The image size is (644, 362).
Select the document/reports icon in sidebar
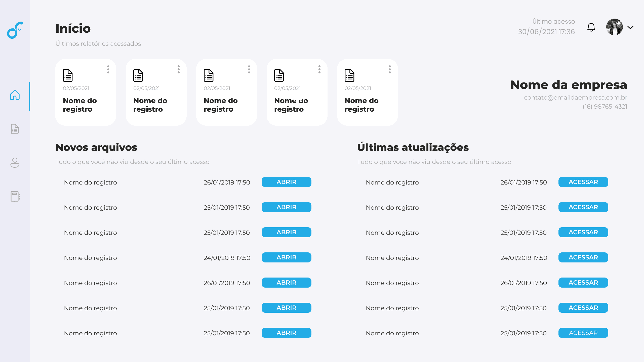coord(15,129)
